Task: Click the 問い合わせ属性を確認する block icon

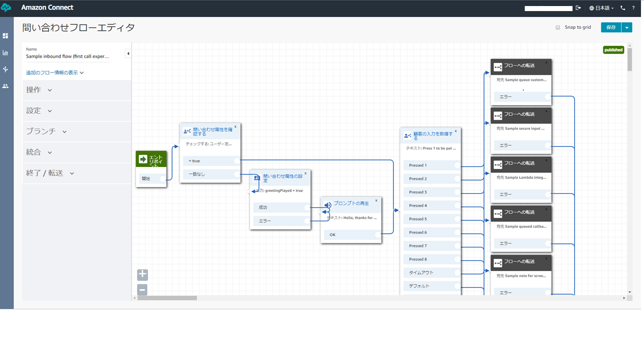Action: [187, 131]
